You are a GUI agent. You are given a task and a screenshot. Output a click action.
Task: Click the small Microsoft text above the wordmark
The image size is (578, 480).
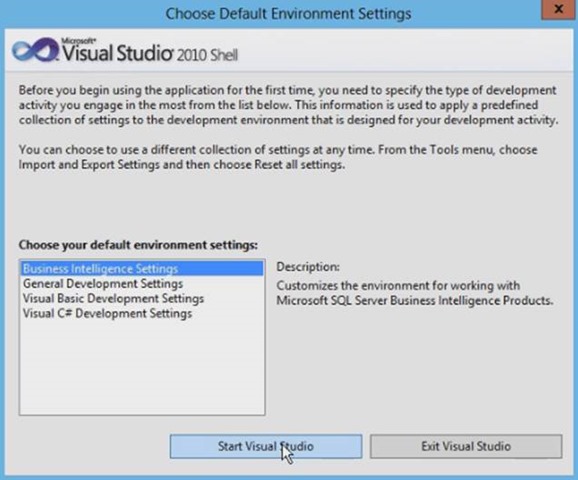(79, 41)
